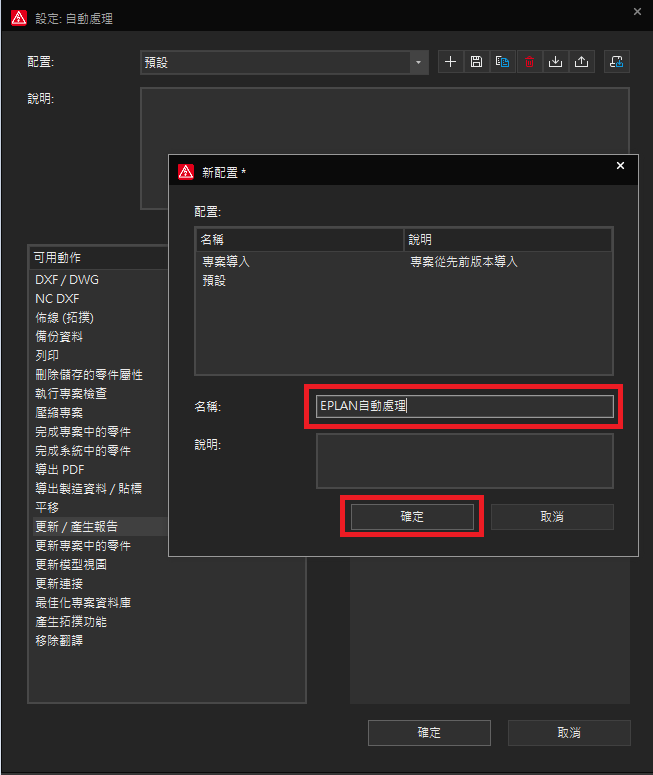
Task: Click the 說明 column header
Action: coord(508,240)
